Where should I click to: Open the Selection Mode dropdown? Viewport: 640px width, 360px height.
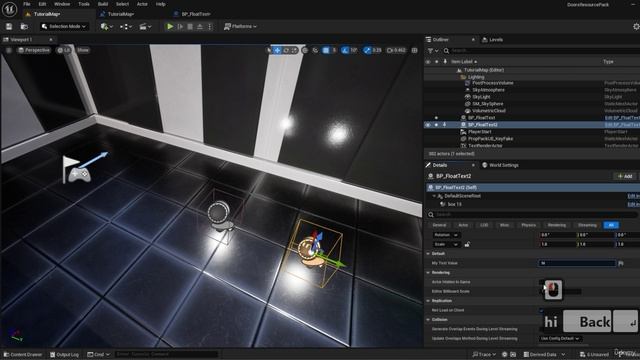tap(64, 27)
